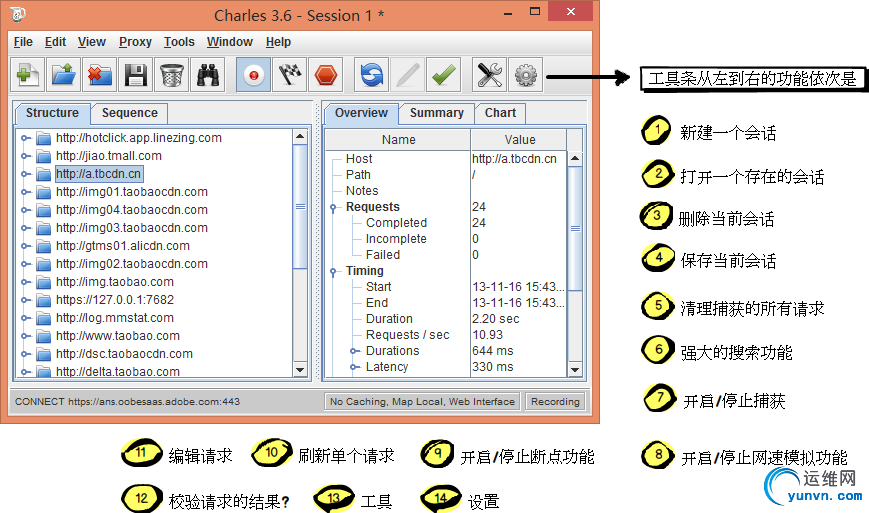869x513 pixels.
Task: Select http://www.taobao.com in the tree
Action: pos(117,336)
